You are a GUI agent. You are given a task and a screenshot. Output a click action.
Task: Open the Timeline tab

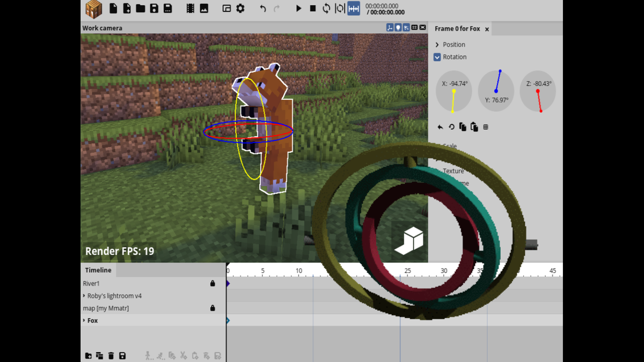click(x=98, y=270)
